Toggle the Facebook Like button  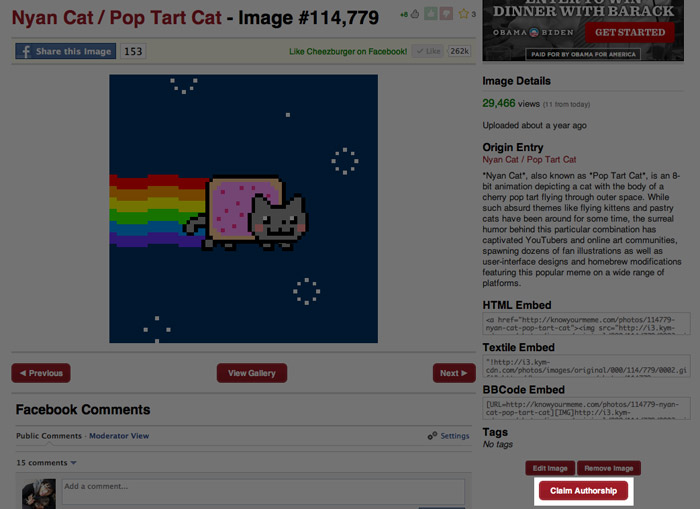coord(428,51)
